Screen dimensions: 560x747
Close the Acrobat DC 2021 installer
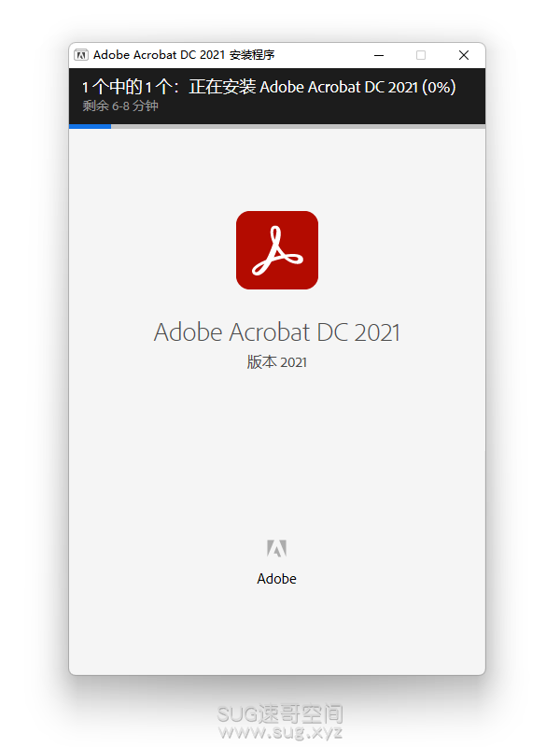pos(464,55)
